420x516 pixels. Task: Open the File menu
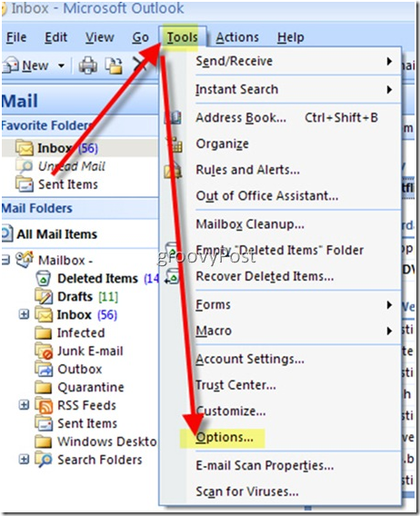pos(16,37)
